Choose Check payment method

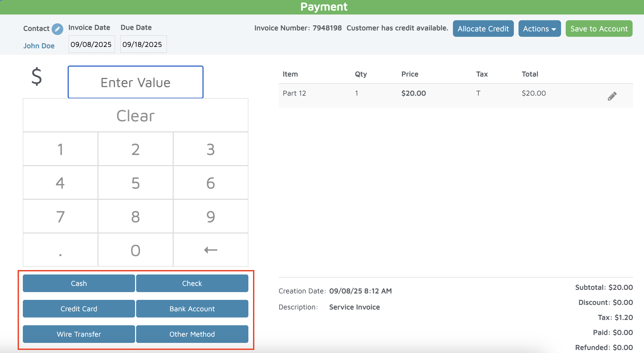[x=192, y=283]
